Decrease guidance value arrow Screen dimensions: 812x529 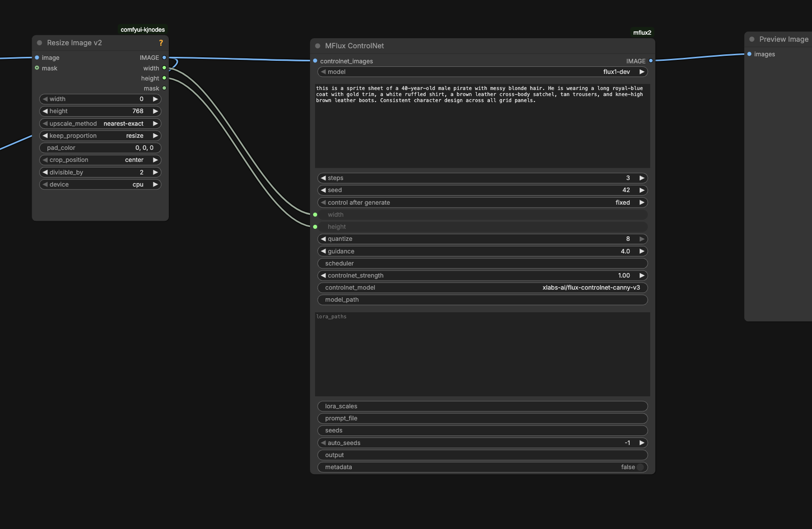pyautogui.click(x=324, y=251)
